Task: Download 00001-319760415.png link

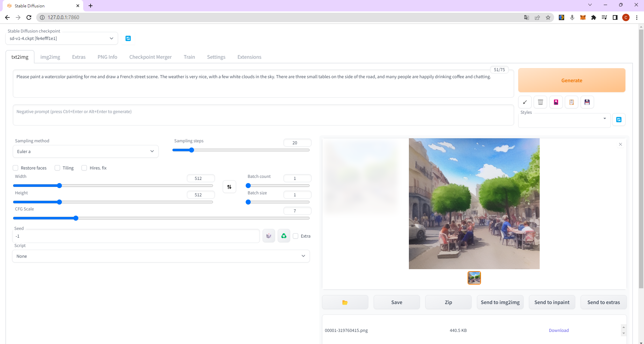Action: [558, 330]
